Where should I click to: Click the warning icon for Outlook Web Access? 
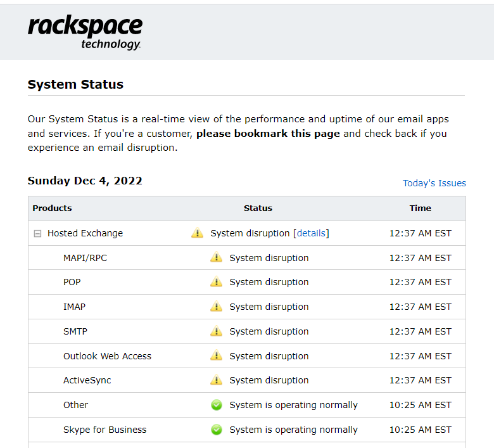pyautogui.click(x=216, y=355)
